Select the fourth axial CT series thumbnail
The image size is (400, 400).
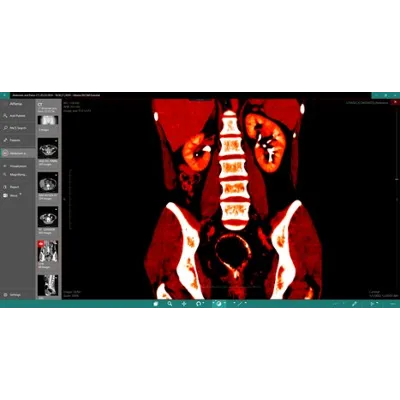click(48, 217)
